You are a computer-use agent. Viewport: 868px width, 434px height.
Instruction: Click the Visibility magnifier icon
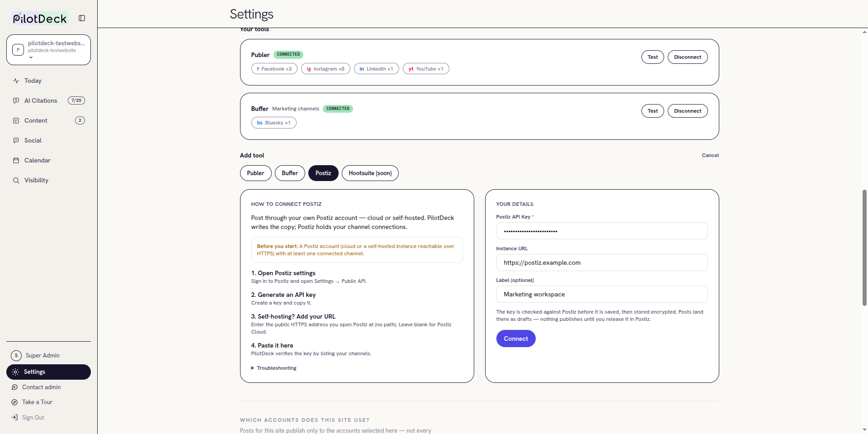point(16,180)
